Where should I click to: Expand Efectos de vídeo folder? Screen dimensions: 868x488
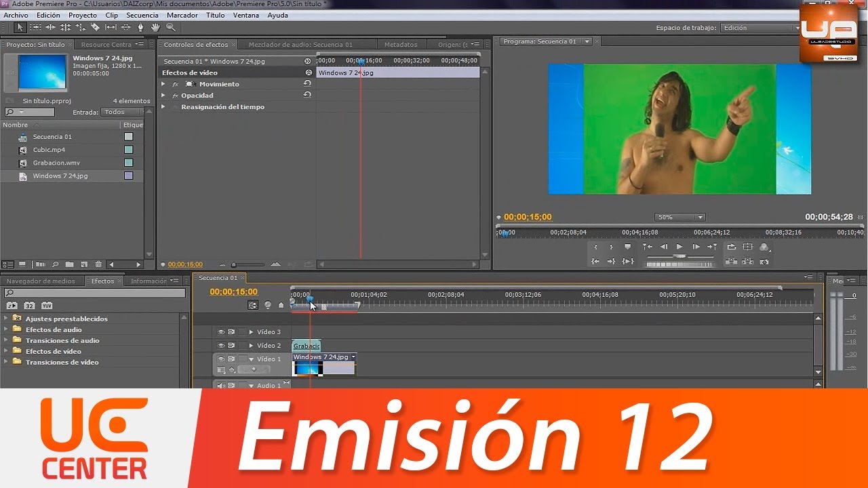(6, 351)
